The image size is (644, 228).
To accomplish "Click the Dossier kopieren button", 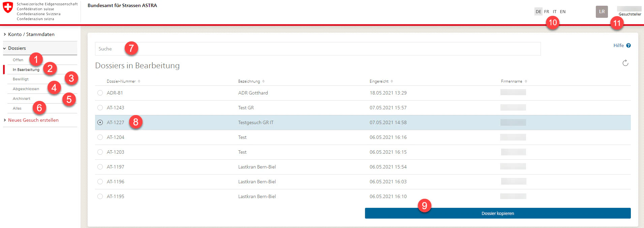I will click(498, 213).
